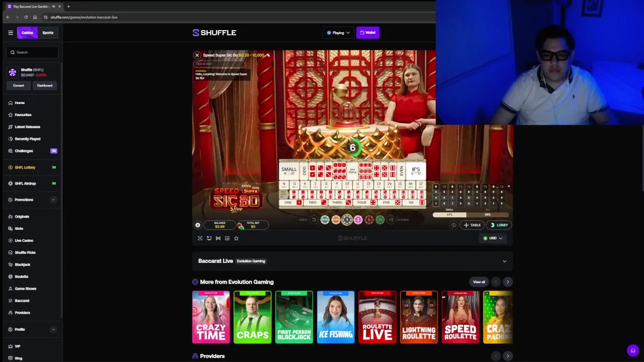Open Challenges in the sidebar
This screenshot has width=644, height=362.
(24, 151)
